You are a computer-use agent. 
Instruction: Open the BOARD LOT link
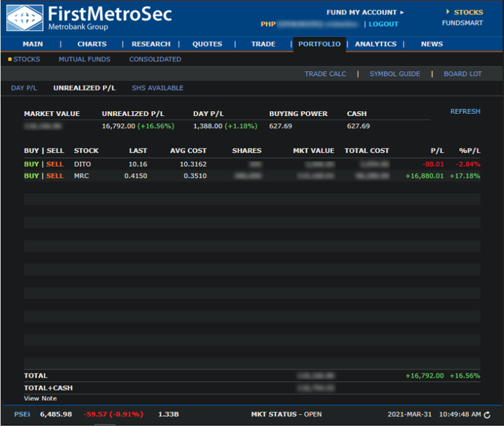[x=463, y=74]
